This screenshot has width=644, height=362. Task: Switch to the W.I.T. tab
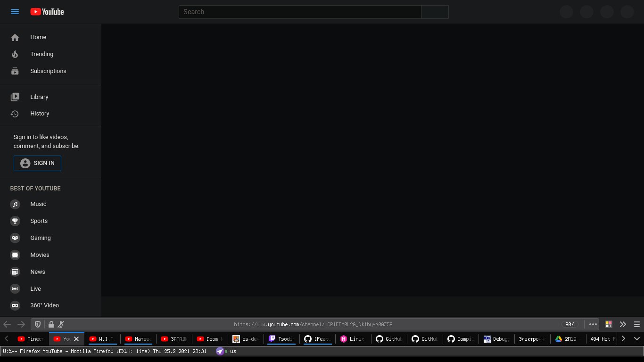[102, 339]
